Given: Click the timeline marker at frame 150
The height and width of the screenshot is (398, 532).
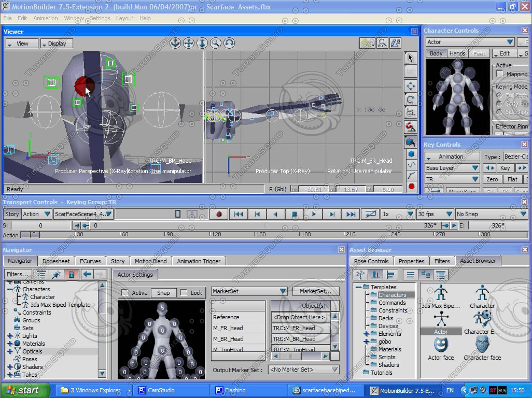Looking at the screenshot, I should 260,234.
